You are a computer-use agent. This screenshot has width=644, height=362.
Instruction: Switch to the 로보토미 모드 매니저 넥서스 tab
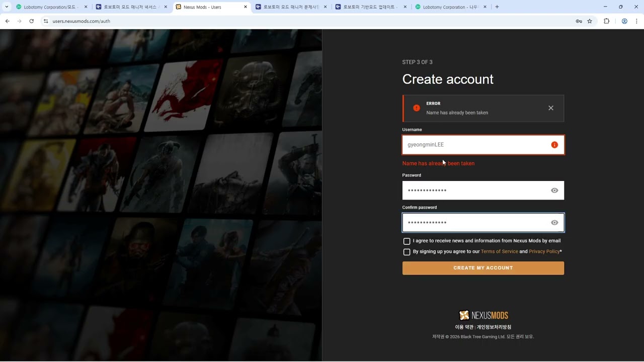coord(132,7)
